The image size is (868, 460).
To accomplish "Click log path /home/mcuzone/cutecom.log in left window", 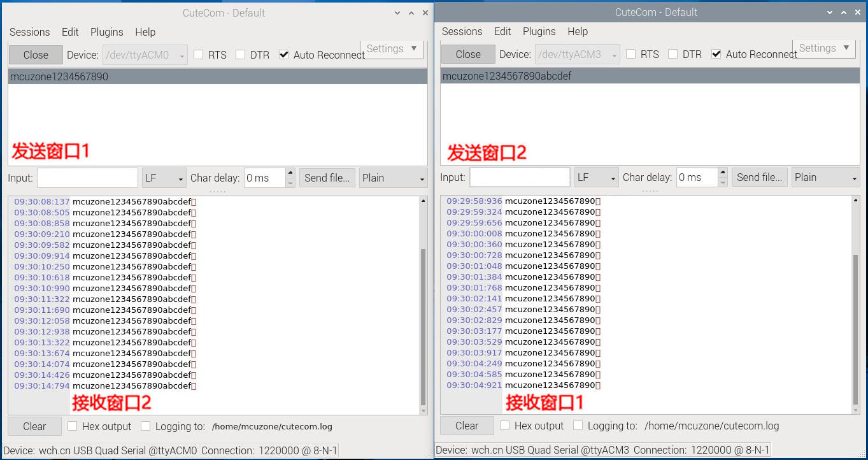I will point(272,427).
